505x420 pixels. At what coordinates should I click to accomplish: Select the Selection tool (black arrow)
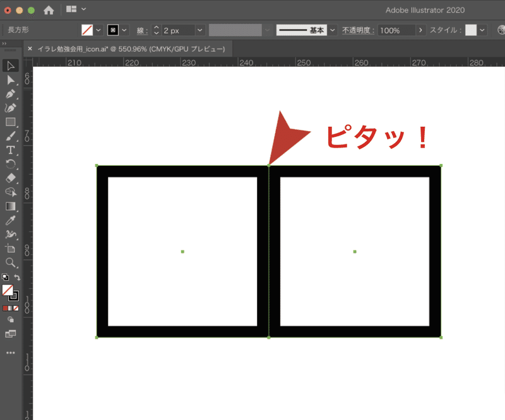pyautogui.click(x=11, y=66)
